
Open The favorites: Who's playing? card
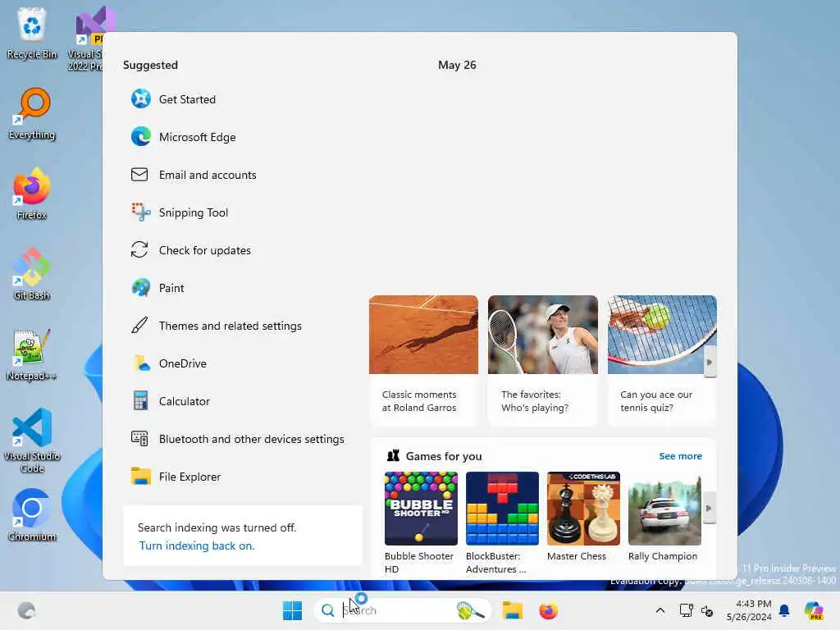click(543, 360)
